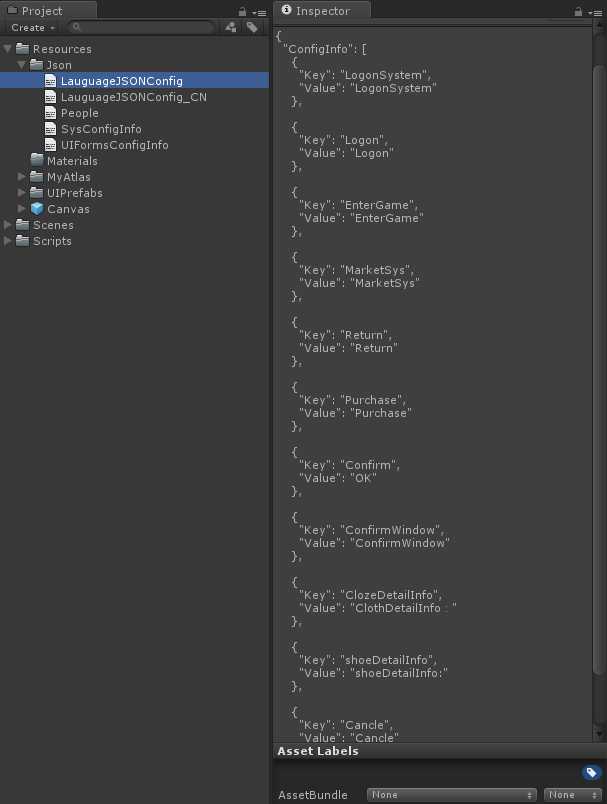Image resolution: width=607 pixels, height=804 pixels.
Task: Click the "Value": "EnterGame" line
Action: (x=361, y=218)
